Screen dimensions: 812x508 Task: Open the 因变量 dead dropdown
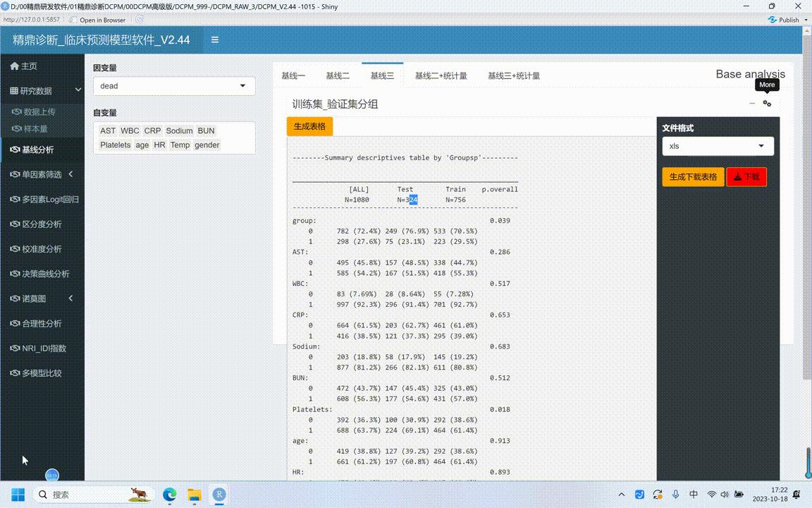[x=174, y=86]
